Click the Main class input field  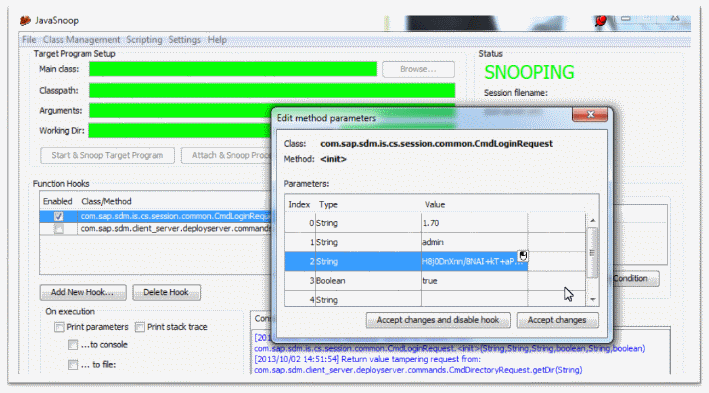point(233,69)
